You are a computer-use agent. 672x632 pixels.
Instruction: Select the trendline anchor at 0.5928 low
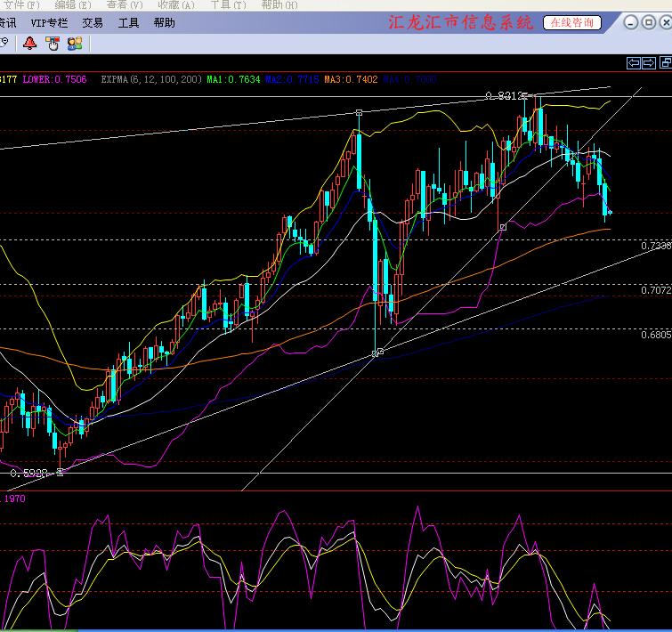pos(60,472)
